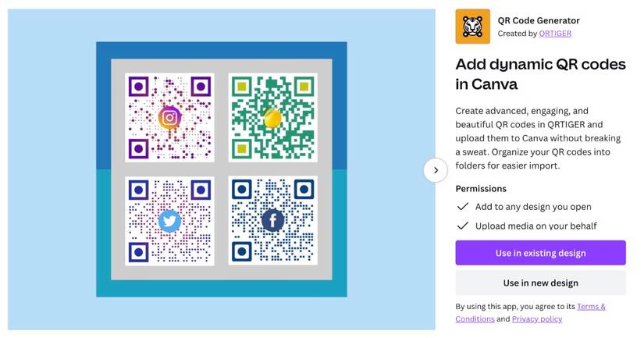This screenshot has height=338, width=644.
Task: Click the light blue preview background
Action: click(x=53, y=169)
